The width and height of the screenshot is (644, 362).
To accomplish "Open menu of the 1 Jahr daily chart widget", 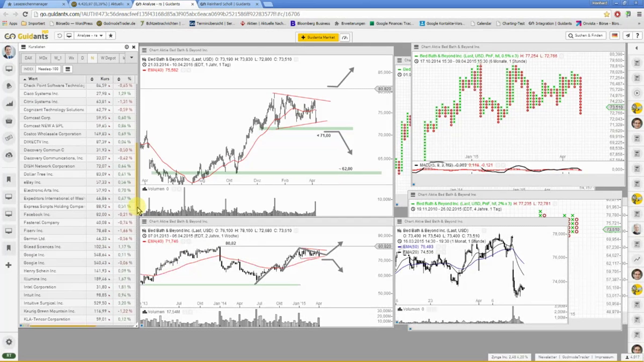I will pyautogui.click(x=144, y=50).
